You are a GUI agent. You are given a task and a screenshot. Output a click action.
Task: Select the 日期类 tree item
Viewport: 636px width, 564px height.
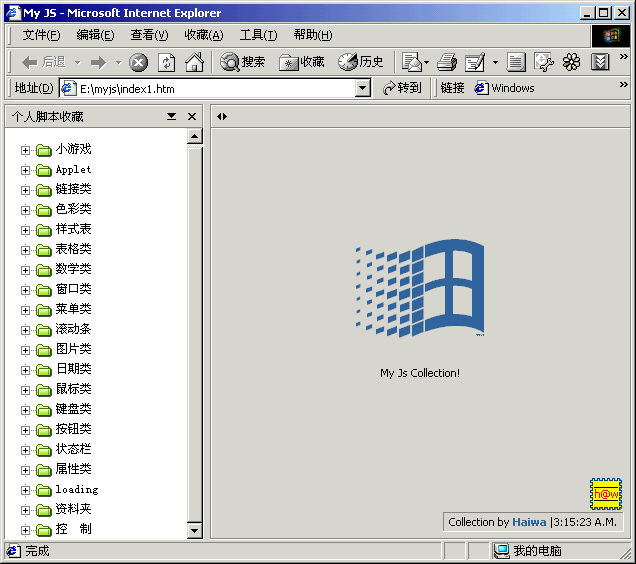73,369
